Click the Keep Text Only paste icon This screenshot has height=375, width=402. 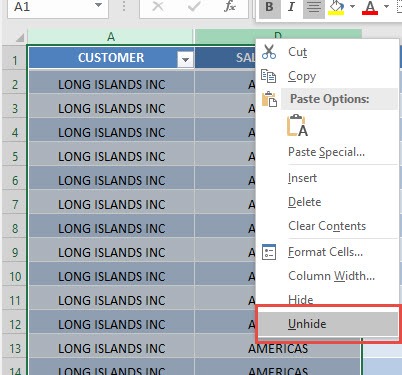pyautogui.click(x=297, y=126)
